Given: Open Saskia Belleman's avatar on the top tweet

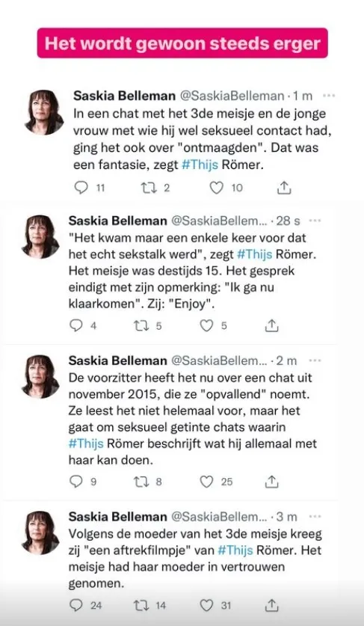Looking at the screenshot, I should 44,111.
